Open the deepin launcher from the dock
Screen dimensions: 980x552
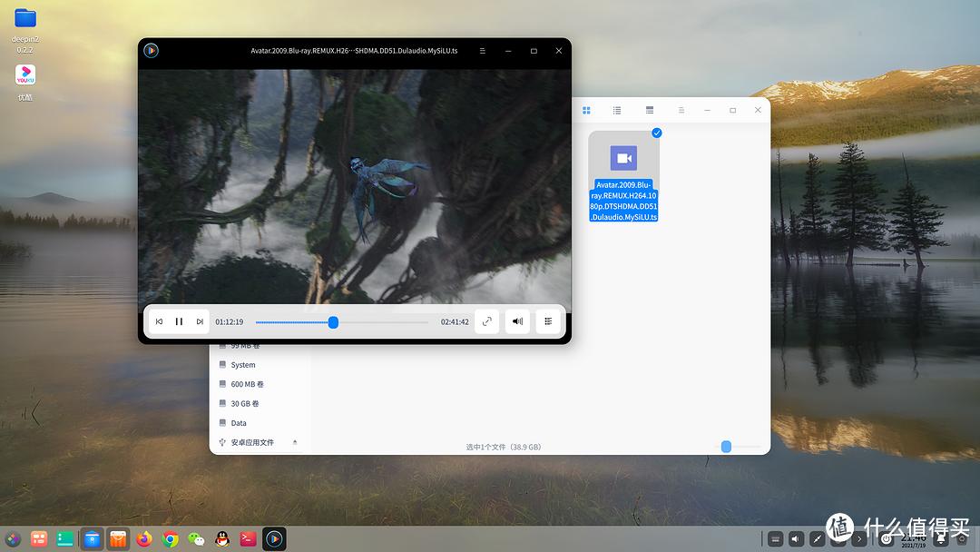click(14, 538)
